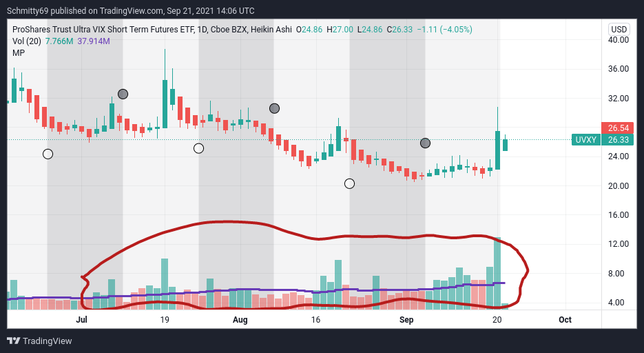Click the 7.766M volume value
The width and height of the screenshot is (644, 353).
click(59, 41)
